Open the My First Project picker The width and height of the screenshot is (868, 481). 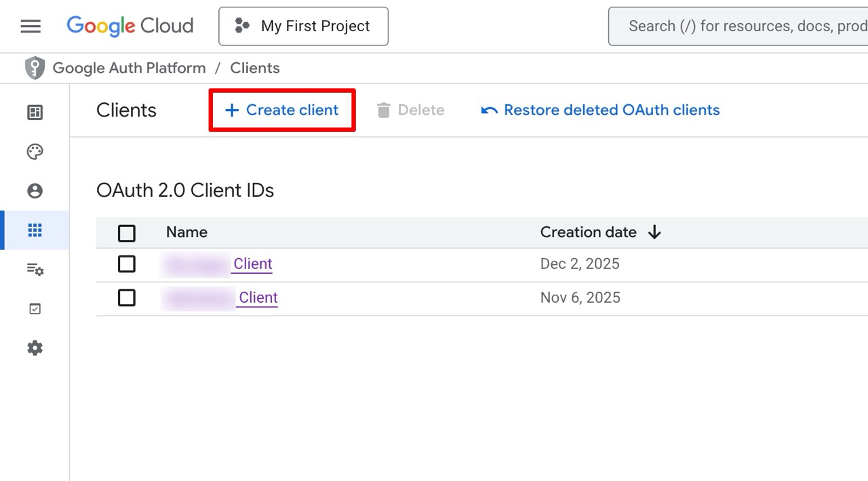[x=303, y=26]
